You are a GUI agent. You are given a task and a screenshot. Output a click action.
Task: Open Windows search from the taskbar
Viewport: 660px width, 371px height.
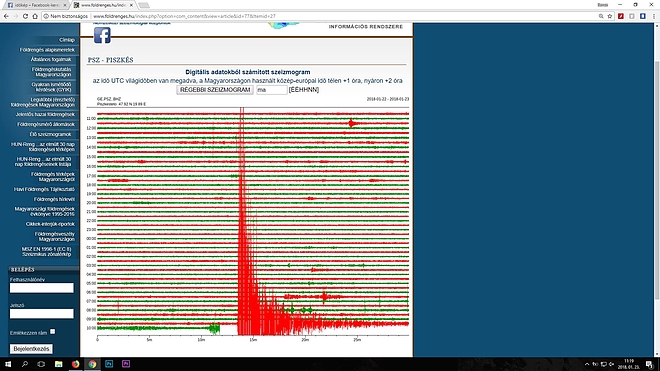click(24, 364)
